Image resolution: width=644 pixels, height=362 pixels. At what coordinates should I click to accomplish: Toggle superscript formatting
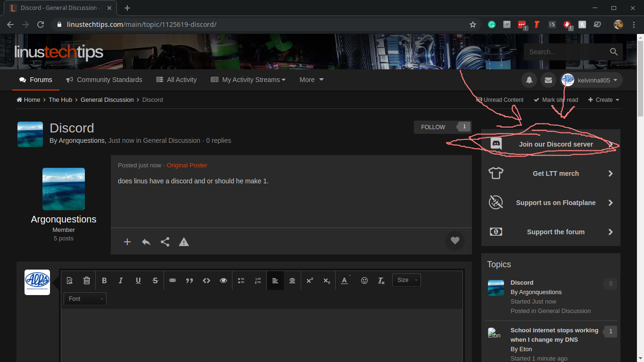click(x=310, y=280)
